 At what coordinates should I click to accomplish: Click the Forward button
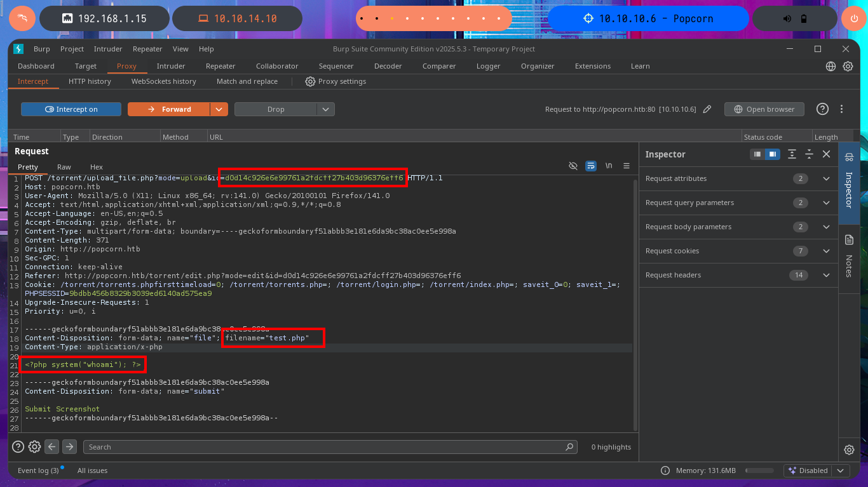click(169, 109)
